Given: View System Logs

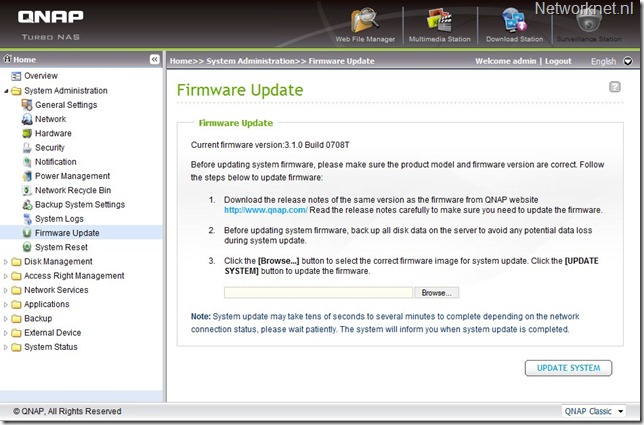Looking at the screenshot, I should [x=59, y=219].
